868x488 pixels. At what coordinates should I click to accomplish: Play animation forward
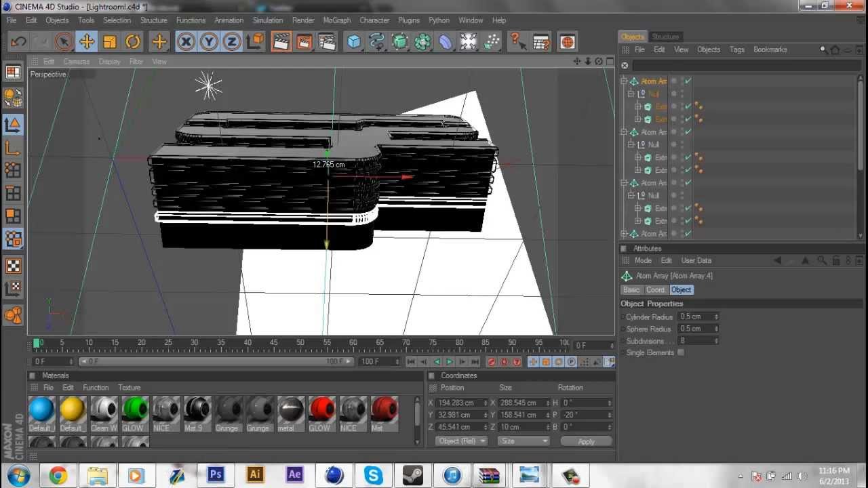449,362
